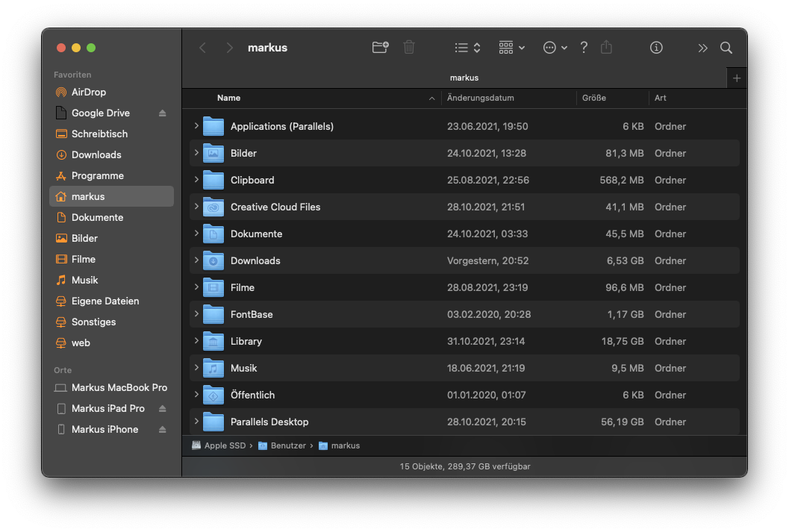
Task: Click the help question mark icon
Action: [584, 48]
